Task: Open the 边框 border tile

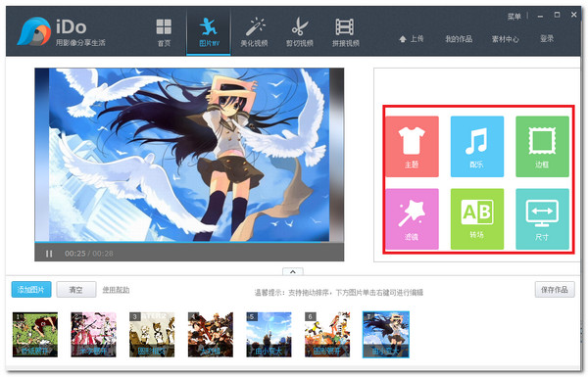Action: tap(542, 146)
